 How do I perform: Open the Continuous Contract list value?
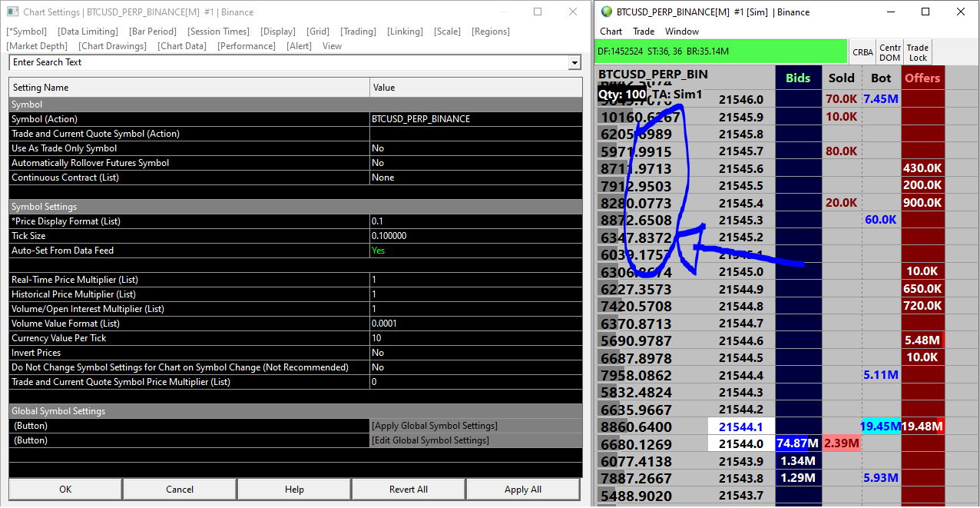pos(476,178)
